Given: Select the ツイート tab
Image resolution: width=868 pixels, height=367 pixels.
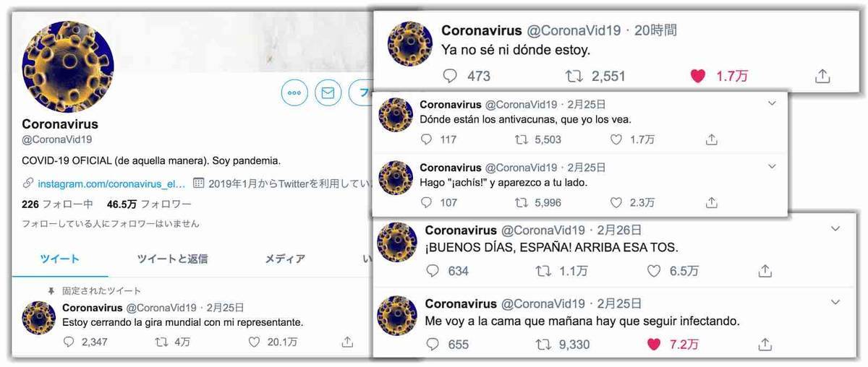Looking at the screenshot, I should pos(60,259).
